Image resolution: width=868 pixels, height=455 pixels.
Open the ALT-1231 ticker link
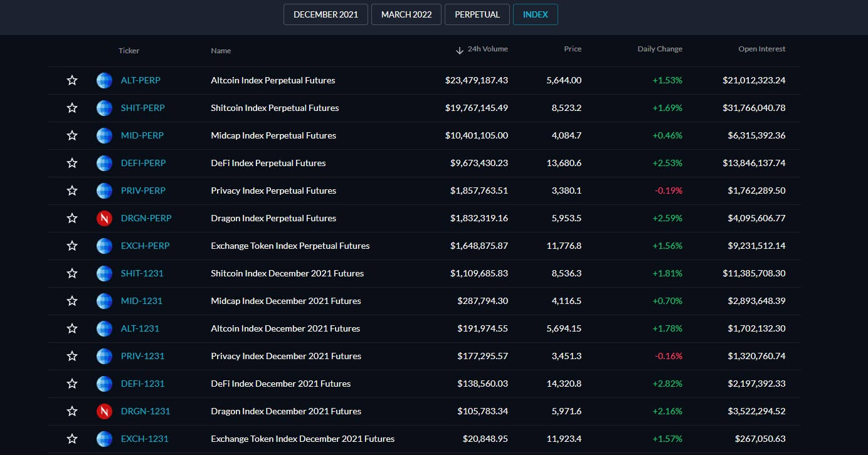coord(140,328)
